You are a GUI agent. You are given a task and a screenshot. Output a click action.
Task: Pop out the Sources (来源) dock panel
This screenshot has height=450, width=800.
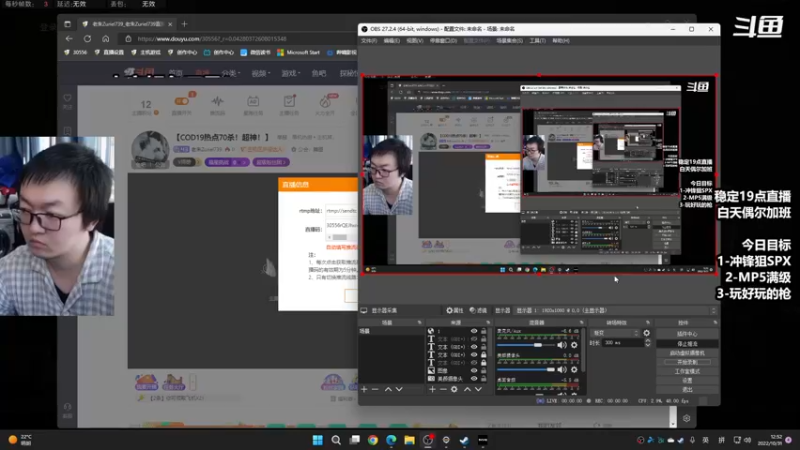tap(488, 322)
